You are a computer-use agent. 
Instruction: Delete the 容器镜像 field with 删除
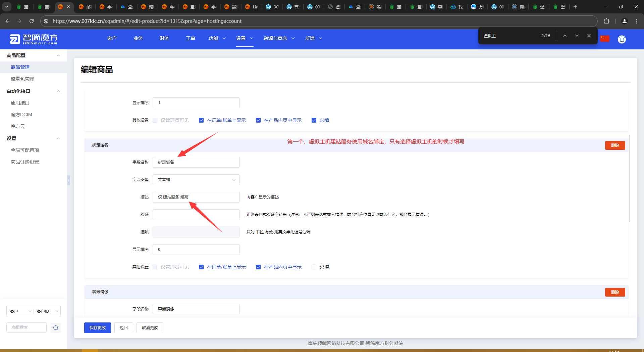(615, 292)
